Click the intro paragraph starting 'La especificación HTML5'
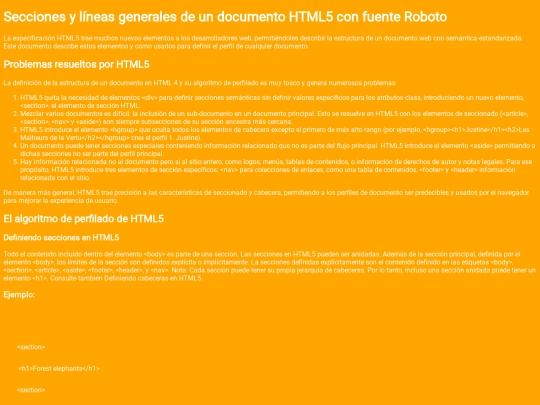Viewport: 540px width, 405px height. pyautogui.click(x=263, y=42)
